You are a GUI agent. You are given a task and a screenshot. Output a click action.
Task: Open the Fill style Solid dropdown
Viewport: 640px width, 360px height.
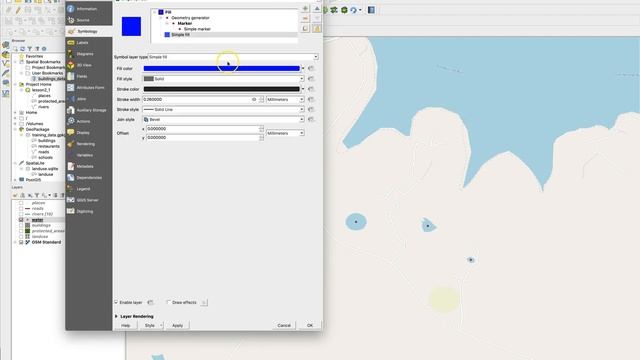coord(223,79)
